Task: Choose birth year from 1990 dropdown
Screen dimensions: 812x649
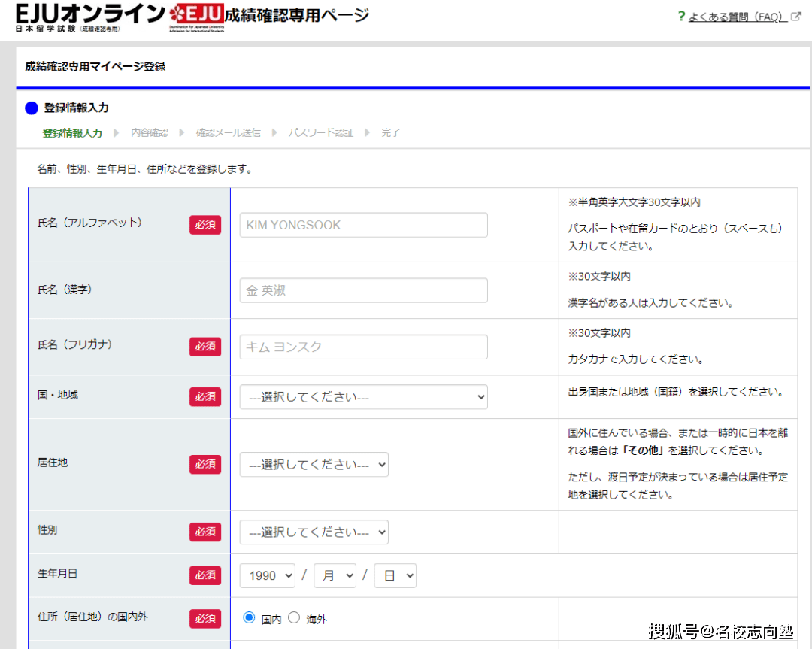Action: 268,575
